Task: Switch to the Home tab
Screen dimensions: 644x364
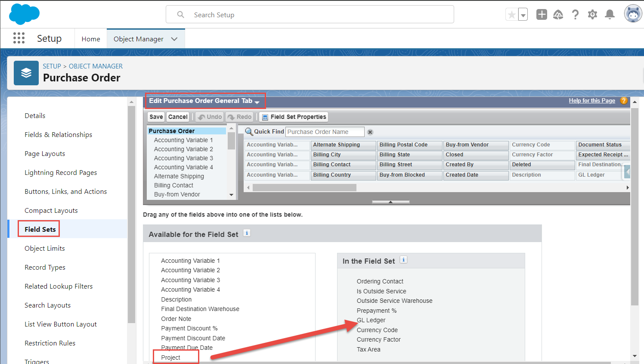Action: 91,39
